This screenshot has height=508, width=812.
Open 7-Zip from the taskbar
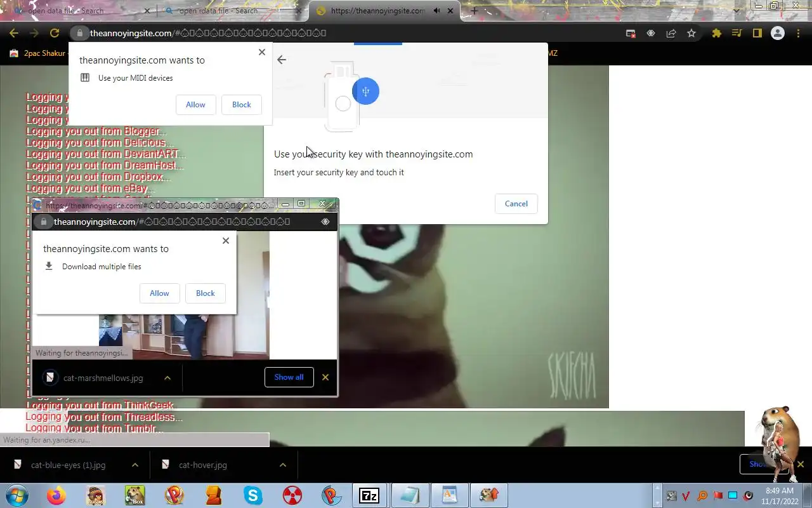[369, 495]
